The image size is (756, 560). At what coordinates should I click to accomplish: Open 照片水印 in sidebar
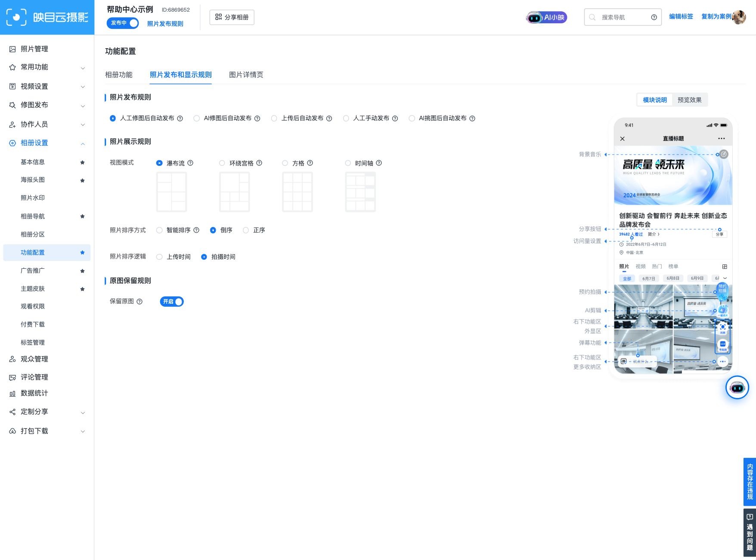tap(33, 198)
